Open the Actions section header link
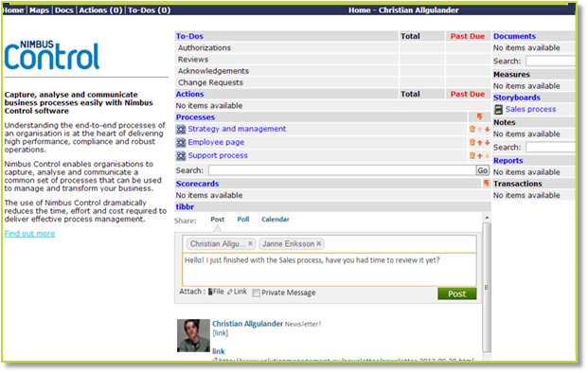The width and height of the screenshot is (588, 373). [x=189, y=94]
